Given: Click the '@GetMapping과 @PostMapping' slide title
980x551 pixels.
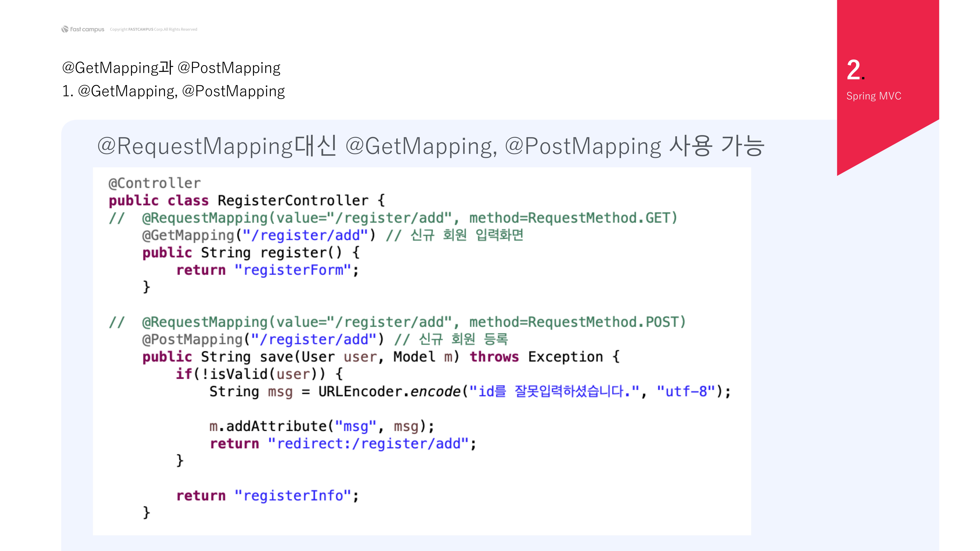Looking at the screenshot, I should [171, 68].
